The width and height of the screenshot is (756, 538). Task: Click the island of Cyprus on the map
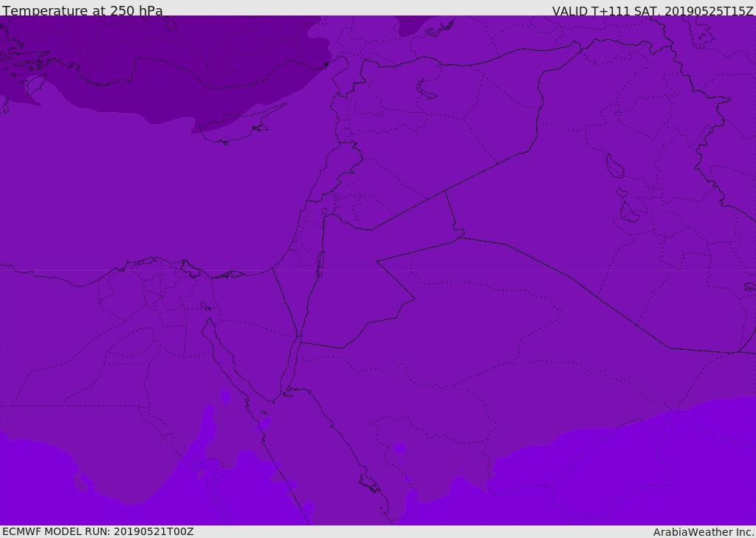[x=236, y=126]
